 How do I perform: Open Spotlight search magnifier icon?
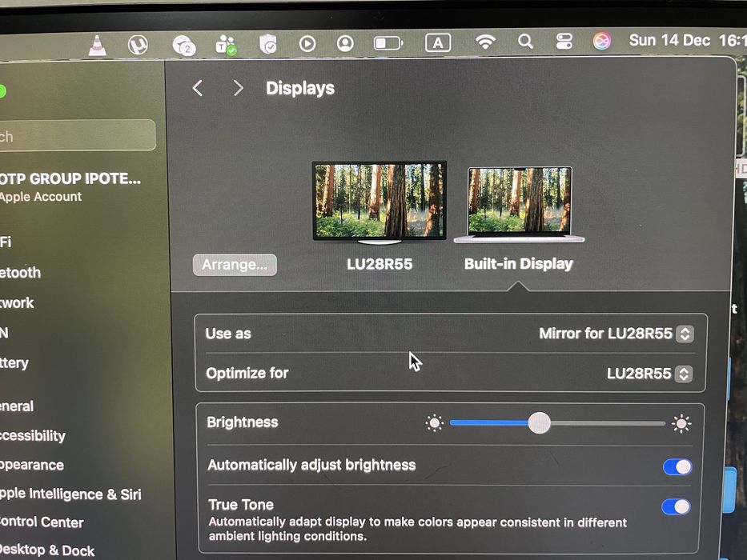click(x=525, y=42)
